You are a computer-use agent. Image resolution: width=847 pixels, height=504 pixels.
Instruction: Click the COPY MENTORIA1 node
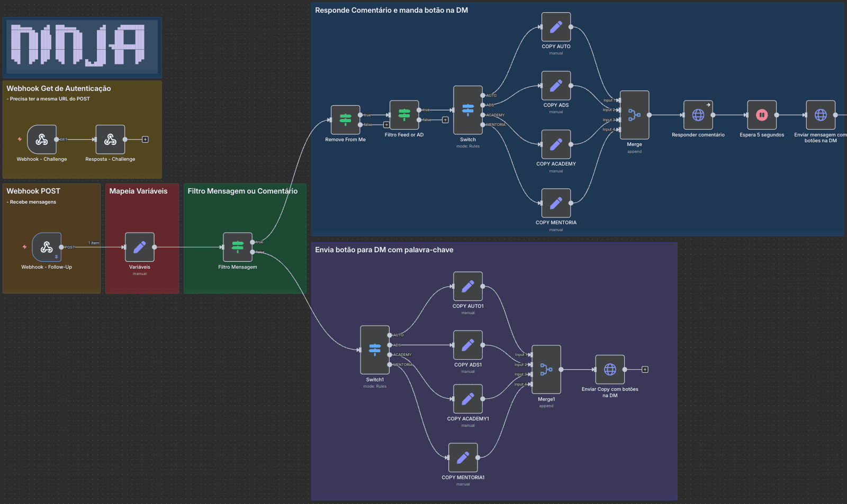coord(463,457)
